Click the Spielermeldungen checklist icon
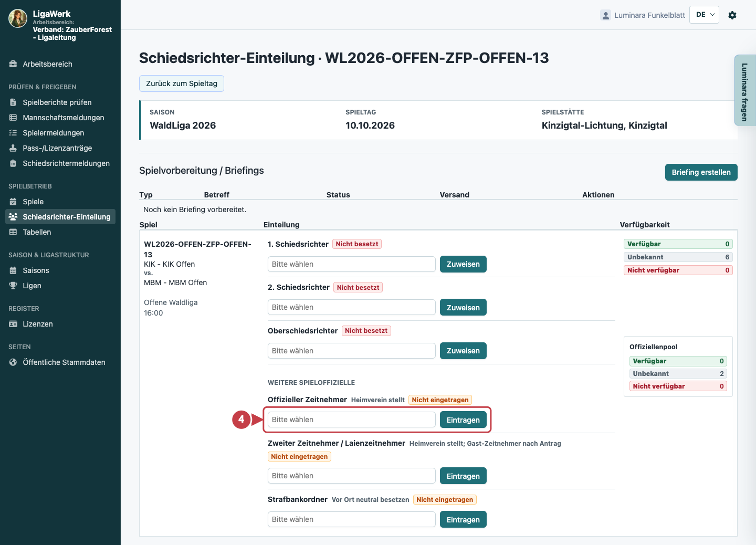Image resolution: width=756 pixels, height=545 pixels. coord(13,133)
